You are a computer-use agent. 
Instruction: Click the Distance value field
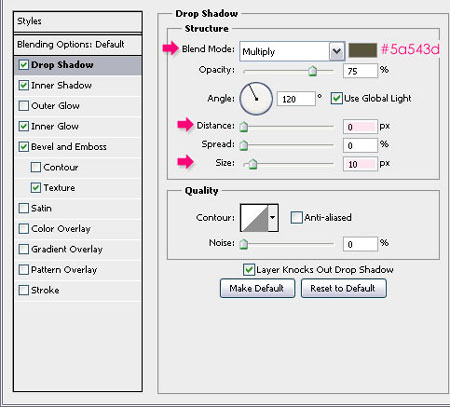pyautogui.click(x=360, y=127)
